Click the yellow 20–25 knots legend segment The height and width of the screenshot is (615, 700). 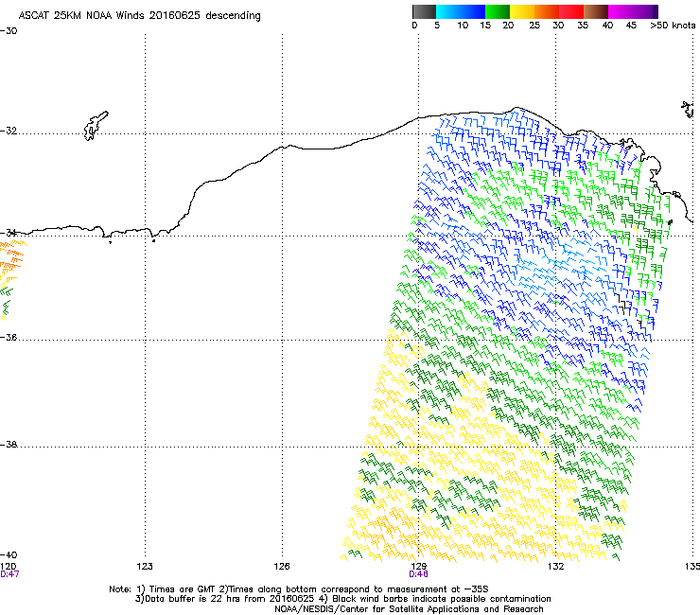522,11
